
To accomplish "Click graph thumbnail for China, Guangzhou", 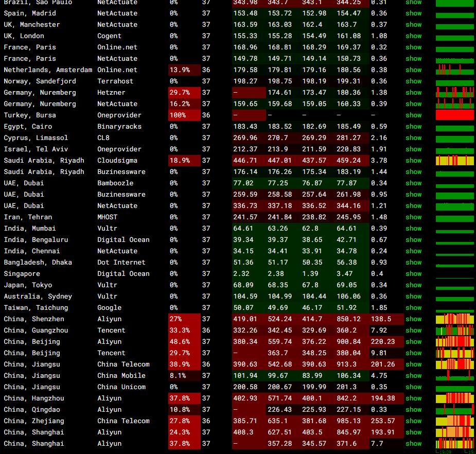I will (x=455, y=330).
